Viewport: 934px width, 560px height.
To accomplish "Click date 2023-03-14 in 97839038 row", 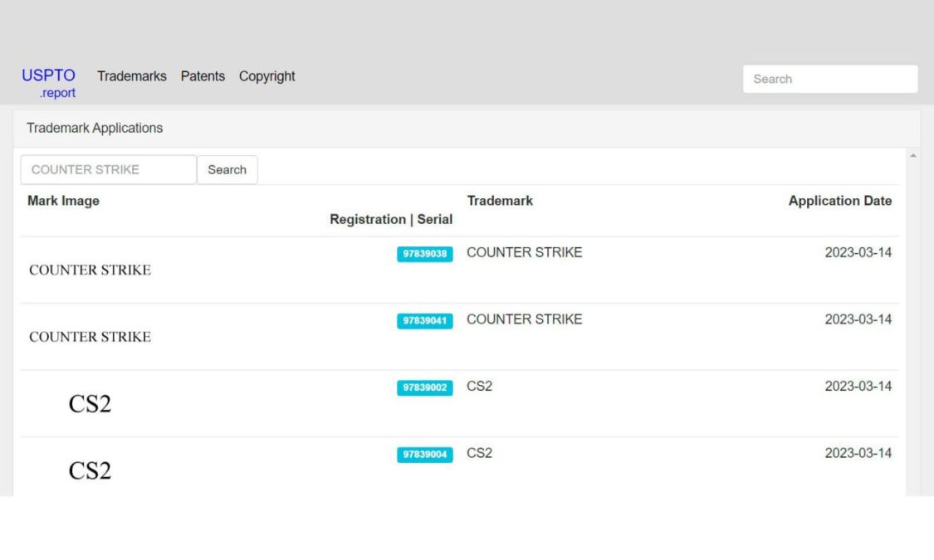I will click(858, 252).
